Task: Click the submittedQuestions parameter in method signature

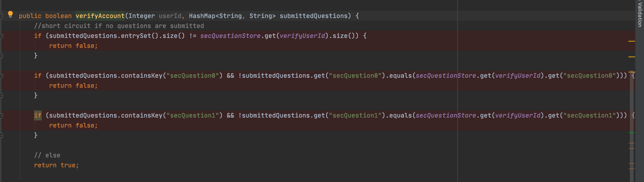Action: pos(313,16)
